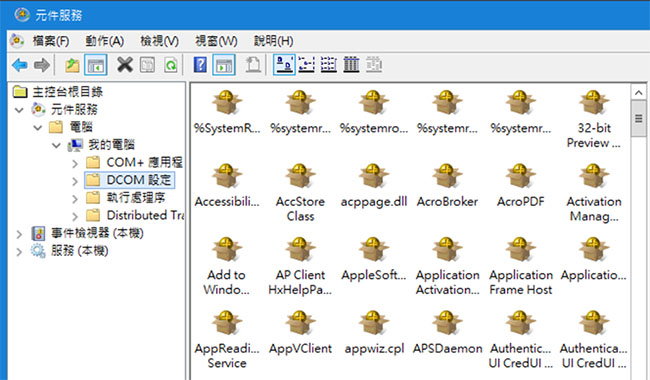650x380 pixels.
Task: Go up one level with folder icon
Action: (72, 65)
